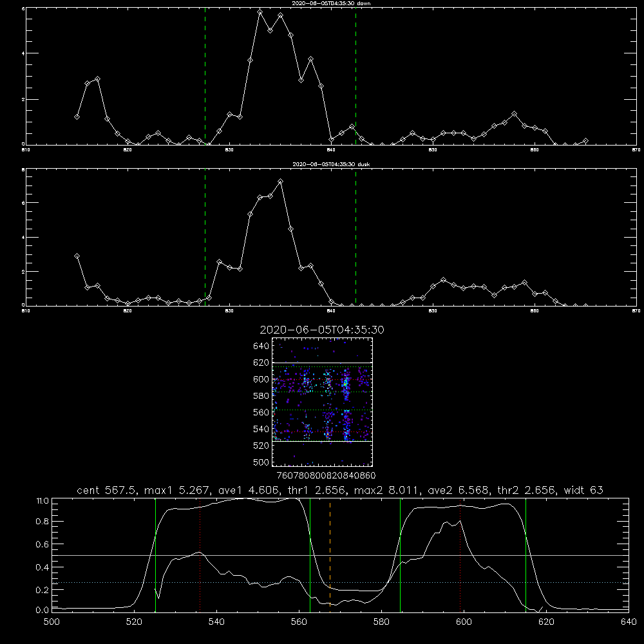This screenshot has height=644, width=644.
Task: Click the last diamond marker in dawn plot
Action: point(585,141)
